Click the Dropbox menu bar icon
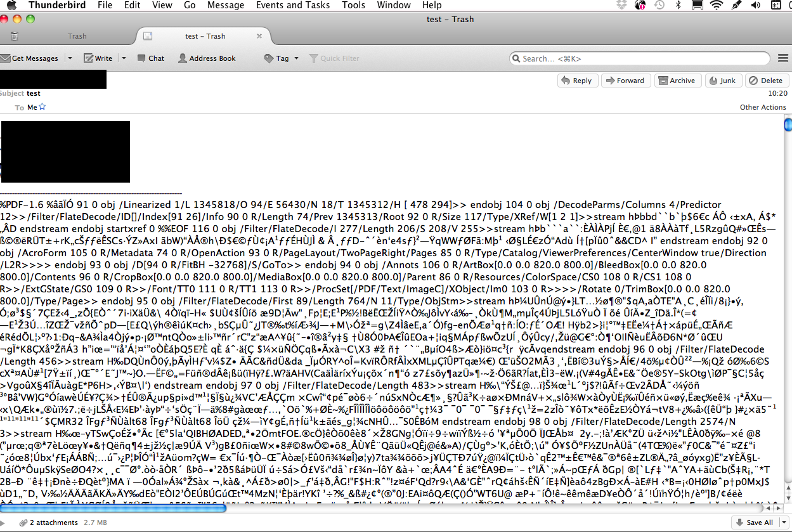 [621, 5]
